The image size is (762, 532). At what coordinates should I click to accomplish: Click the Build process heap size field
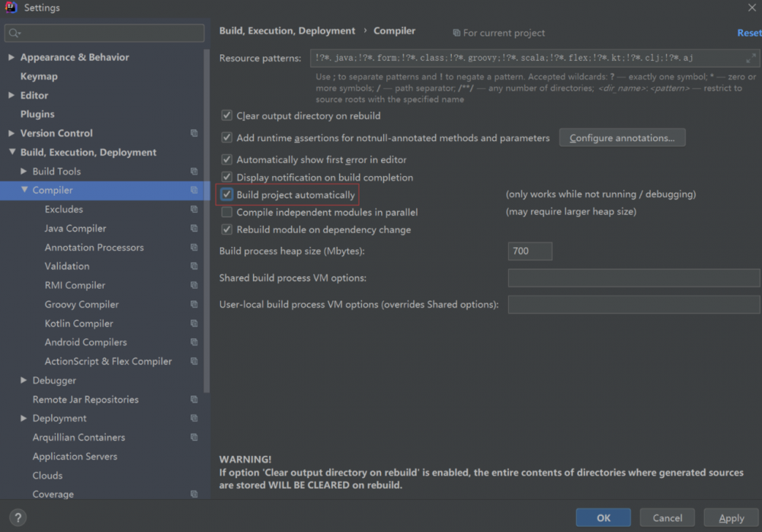point(530,252)
